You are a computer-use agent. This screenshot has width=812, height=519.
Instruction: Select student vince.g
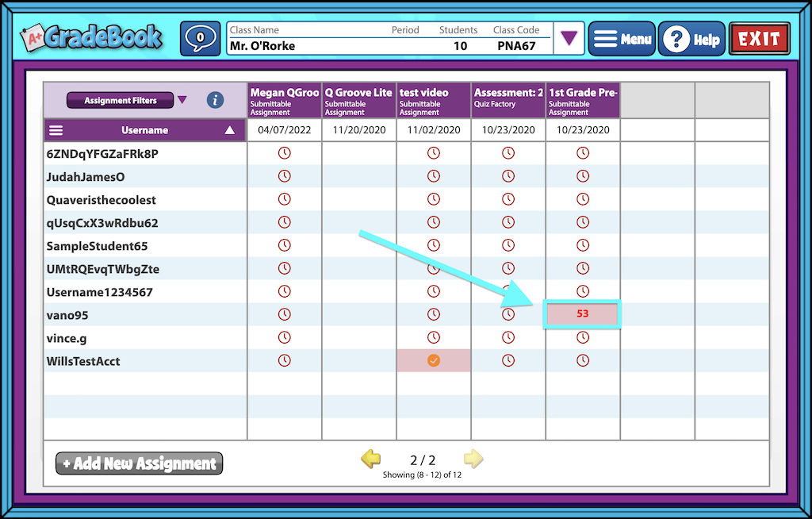click(x=67, y=339)
